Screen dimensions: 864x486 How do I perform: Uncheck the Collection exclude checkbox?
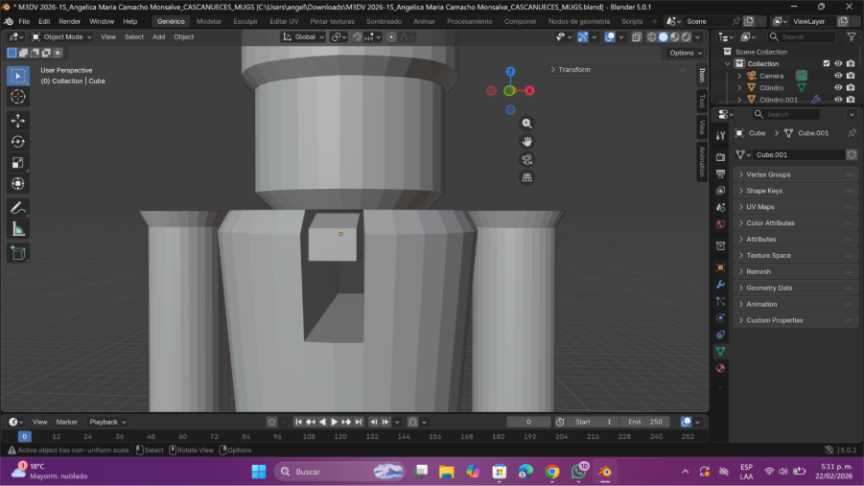[826, 63]
